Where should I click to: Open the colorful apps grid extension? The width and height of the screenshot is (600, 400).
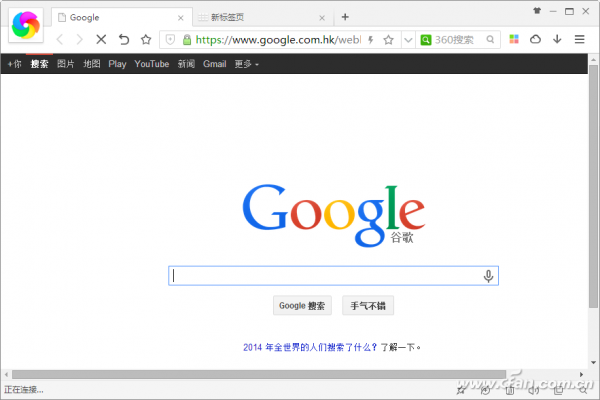click(514, 39)
